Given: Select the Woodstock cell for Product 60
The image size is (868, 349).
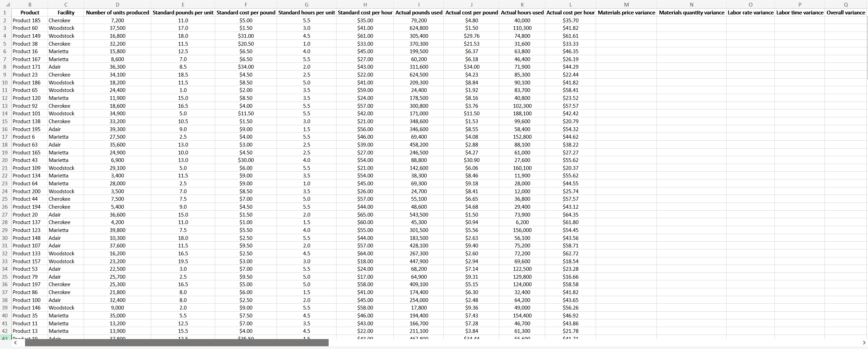Looking at the screenshot, I should [62, 28].
